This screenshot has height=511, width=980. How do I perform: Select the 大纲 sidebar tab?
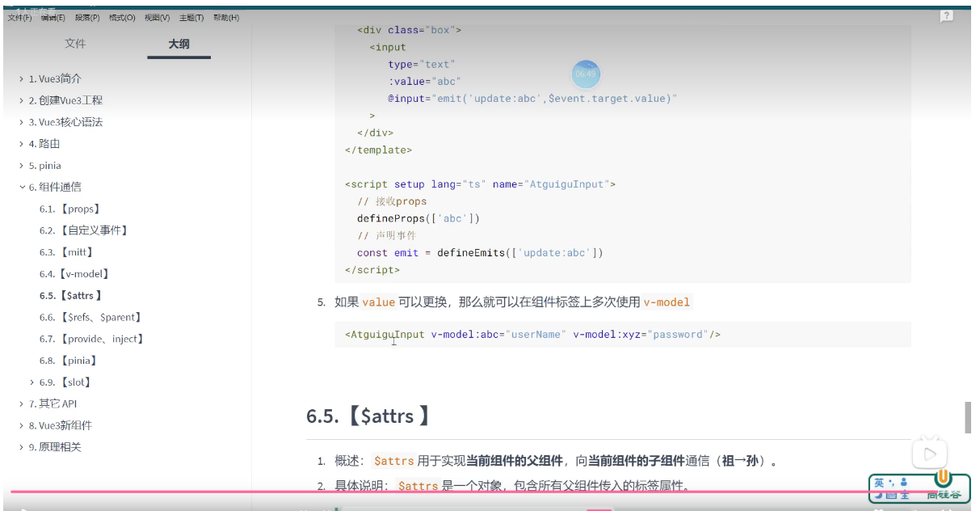pyautogui.click(x=179, y=44)
